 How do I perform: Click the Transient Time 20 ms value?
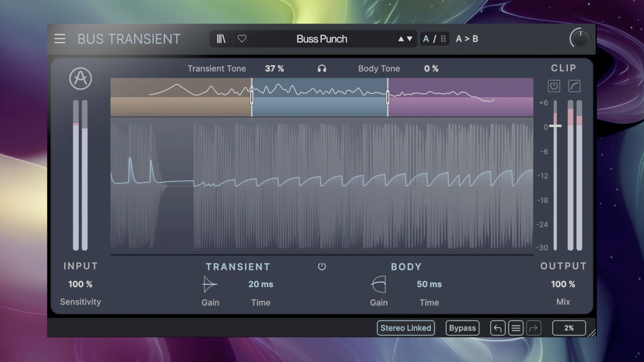[x=260, y=284]
